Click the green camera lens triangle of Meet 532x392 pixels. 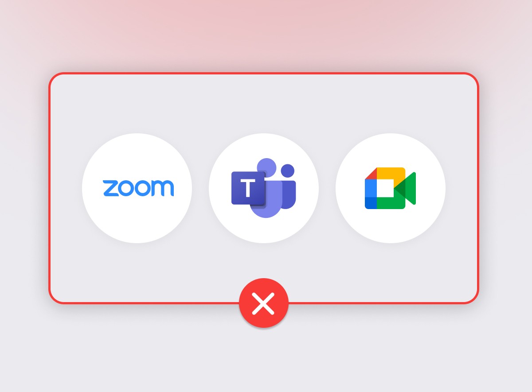[406, 188]
